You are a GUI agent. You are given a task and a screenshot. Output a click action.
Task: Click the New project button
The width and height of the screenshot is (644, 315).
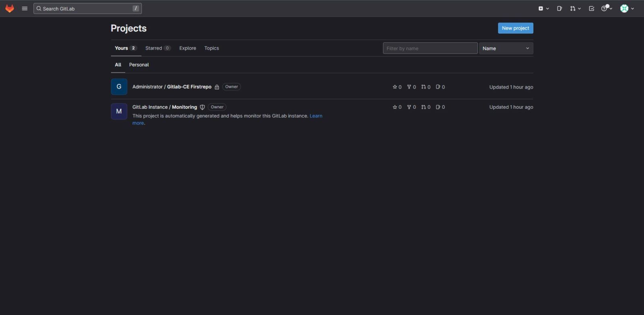(516, 28)
